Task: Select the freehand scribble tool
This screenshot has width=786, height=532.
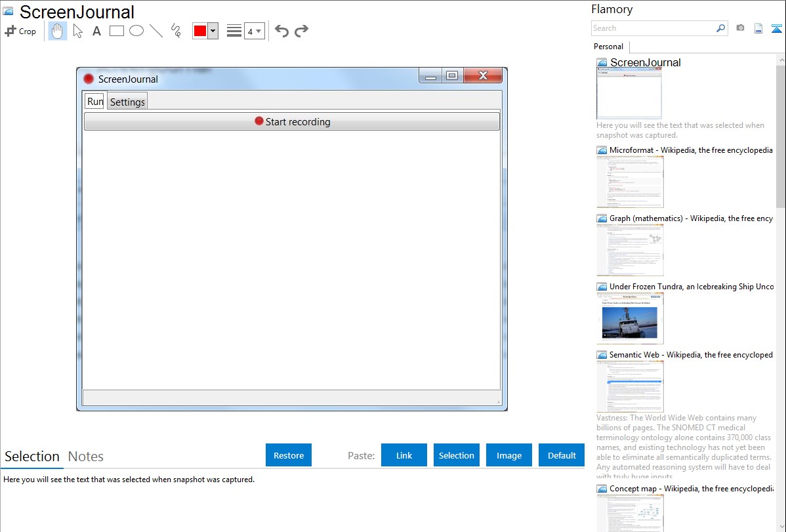Action: (176, 31)
